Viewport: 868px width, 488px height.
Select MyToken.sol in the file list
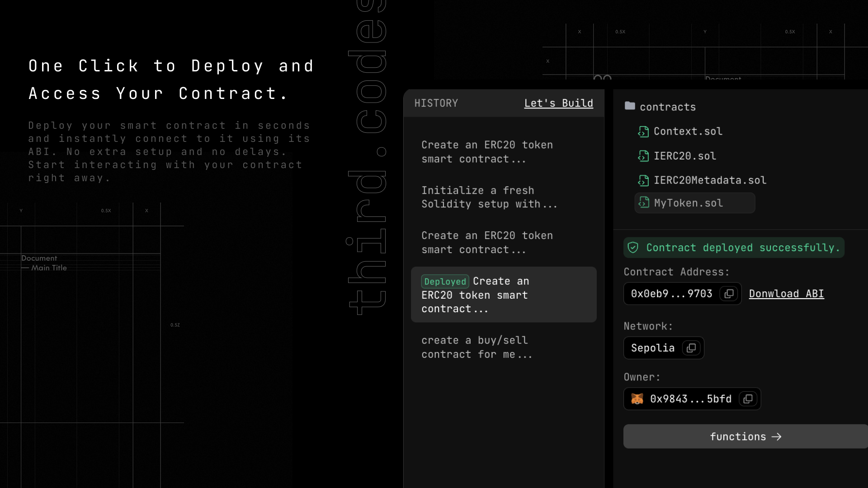pyautogui.click(x=688, y=203)
